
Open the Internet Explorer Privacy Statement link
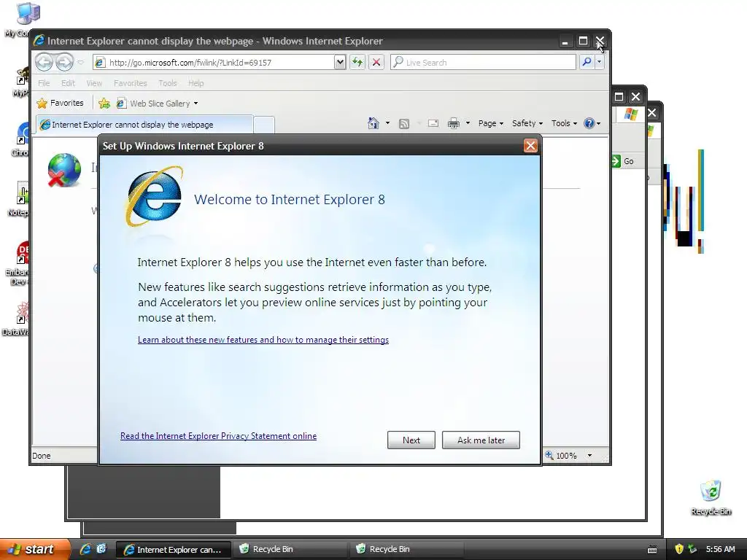click(x=218, y=436)
